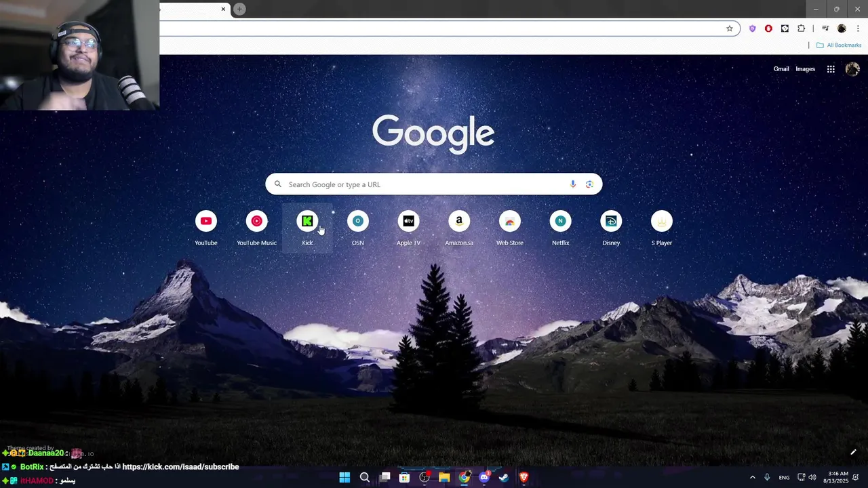Open the Extensions puzzle-piece menu

pos(802,28)
